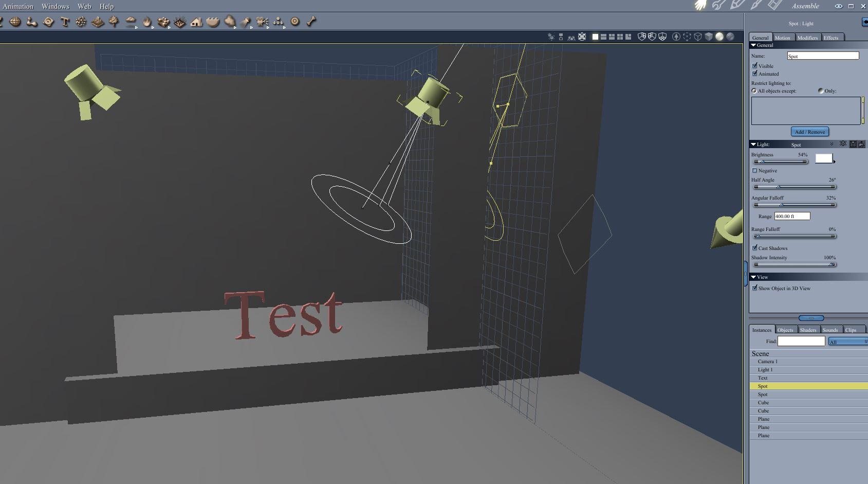Switch to wireframe cube display mode
868x484 pixels.
(698, 37)
